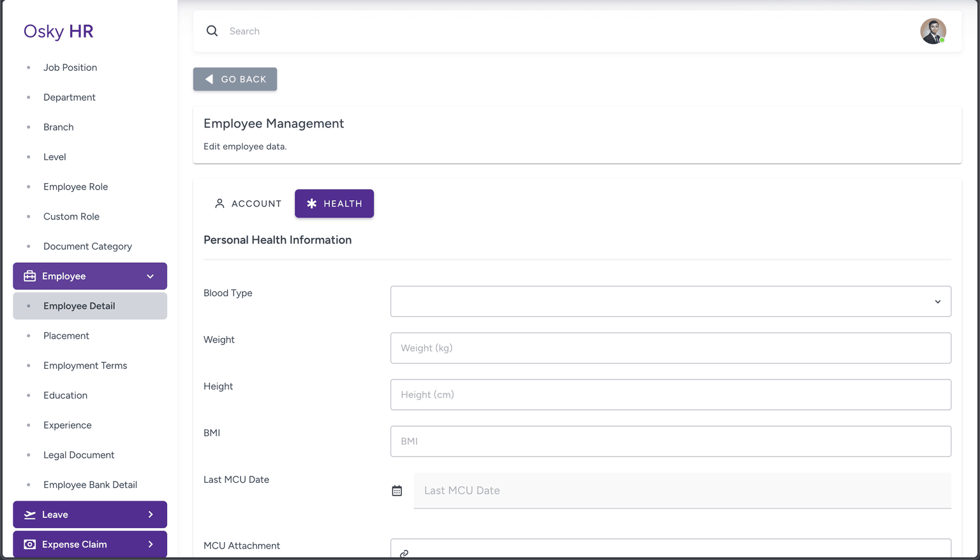Click the GO BACK button
Viewport: 980px width, 560px height.
coord(235,78)
